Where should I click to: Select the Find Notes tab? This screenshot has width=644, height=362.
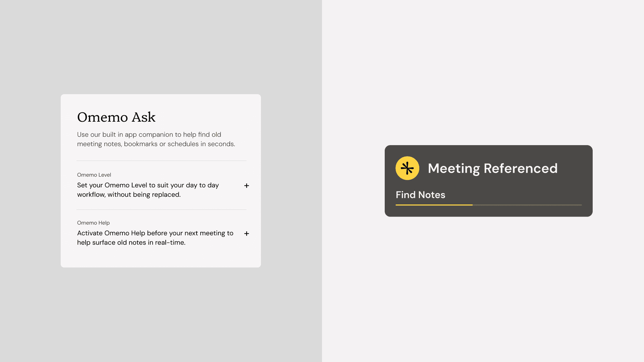pos(420,195)
